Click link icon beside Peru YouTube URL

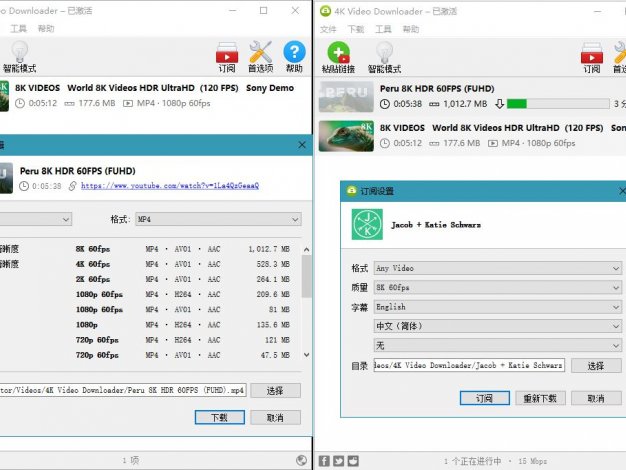[x=73, y=186]
